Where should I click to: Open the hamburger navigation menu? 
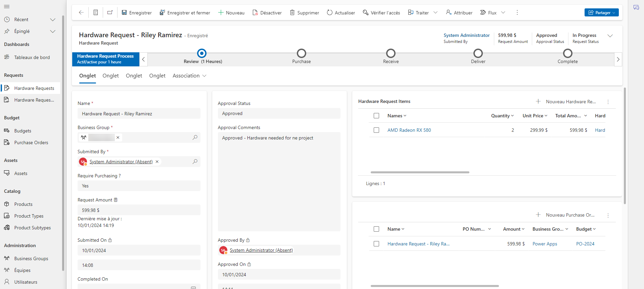[x=7, y=7]
